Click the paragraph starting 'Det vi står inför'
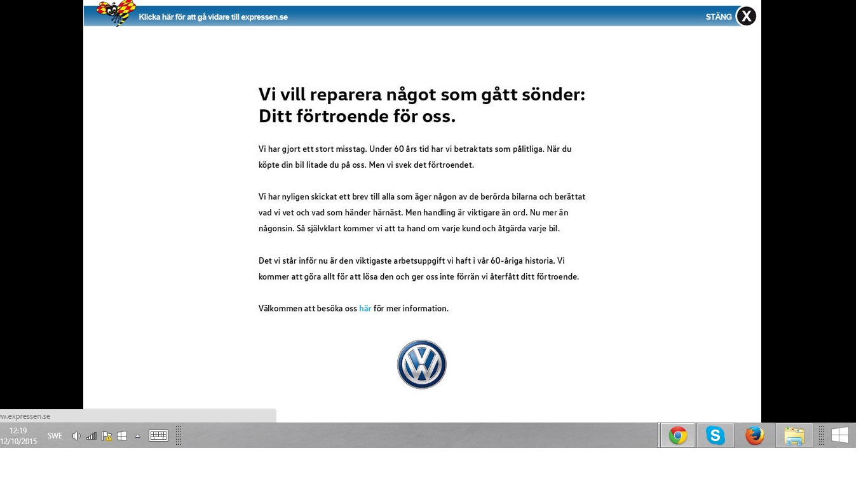Viewport: 868px width, 488px height. (x=419, y=269)
